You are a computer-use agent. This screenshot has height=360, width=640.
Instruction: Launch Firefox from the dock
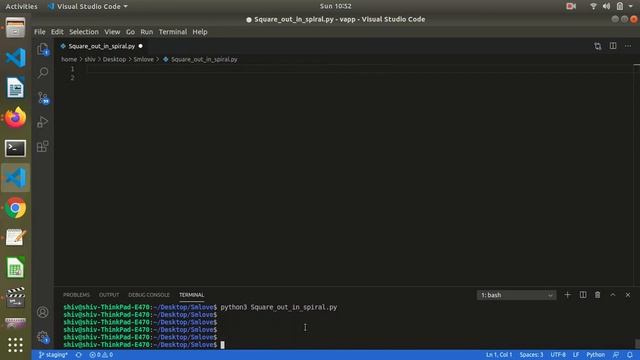tap(16, 118)
